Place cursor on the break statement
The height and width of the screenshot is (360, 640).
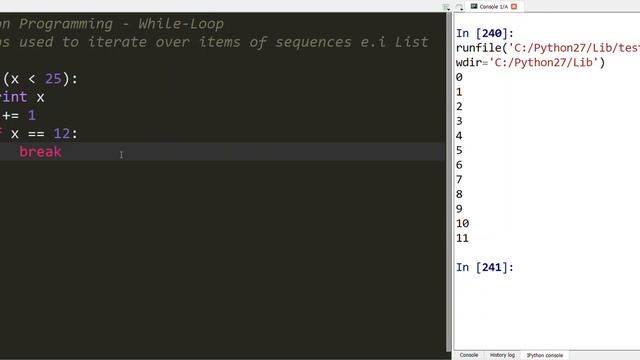[x=40, y=152]
